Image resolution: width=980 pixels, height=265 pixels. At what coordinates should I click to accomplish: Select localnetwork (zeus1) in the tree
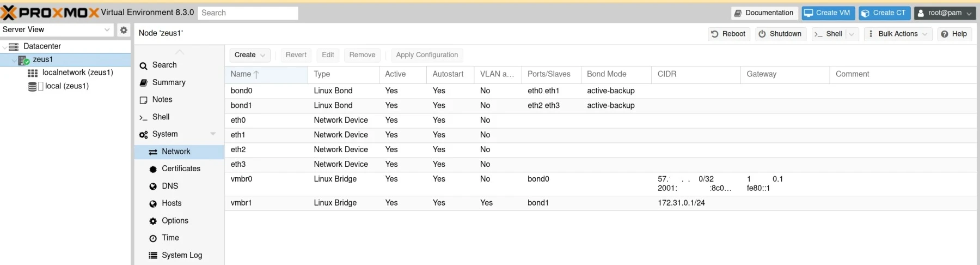coord(77,73)
